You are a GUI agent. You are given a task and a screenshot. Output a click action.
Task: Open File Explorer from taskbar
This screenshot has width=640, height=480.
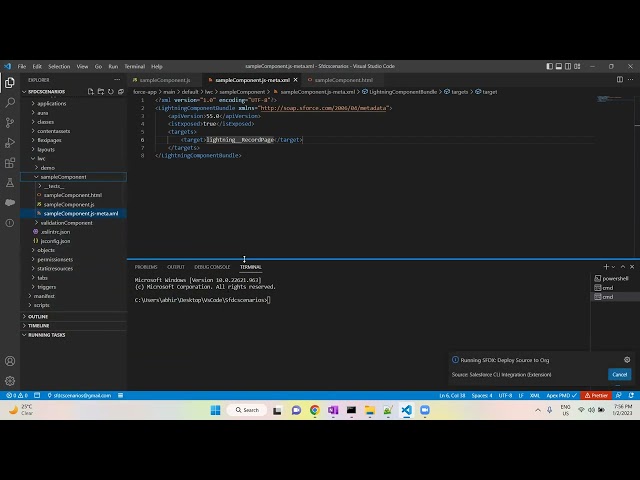pyautogui.click(x=370, y=410)
